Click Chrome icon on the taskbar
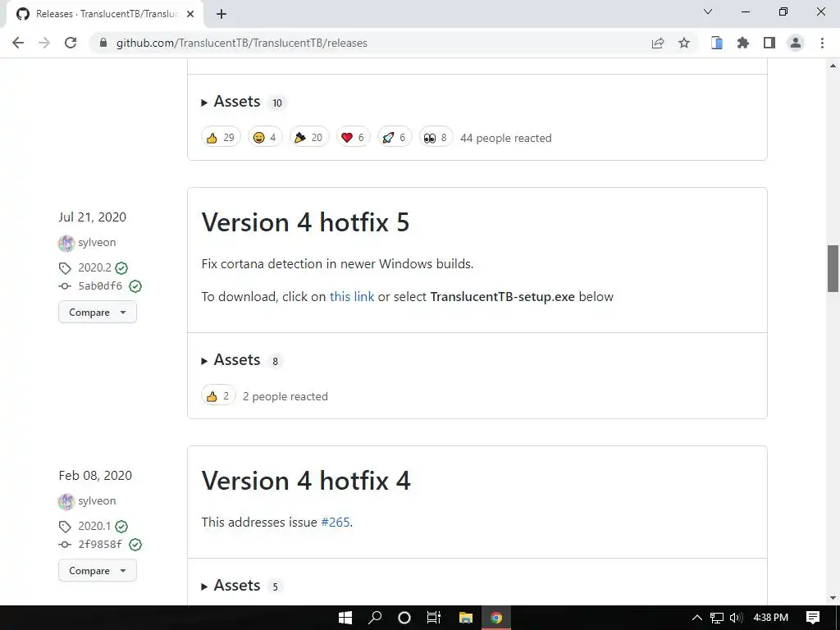Viewport: 840px width, 630px height. (x=496, y=618)
